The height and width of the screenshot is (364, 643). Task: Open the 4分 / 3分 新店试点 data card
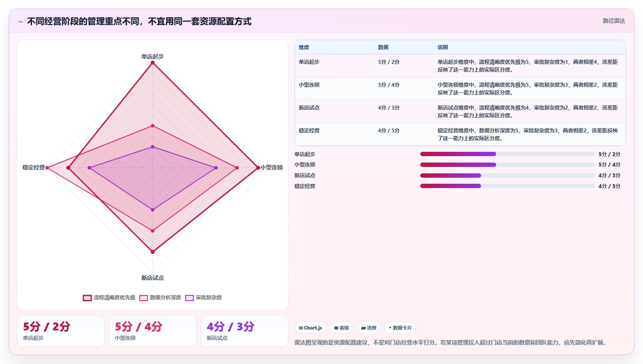(x=244, y=331)
